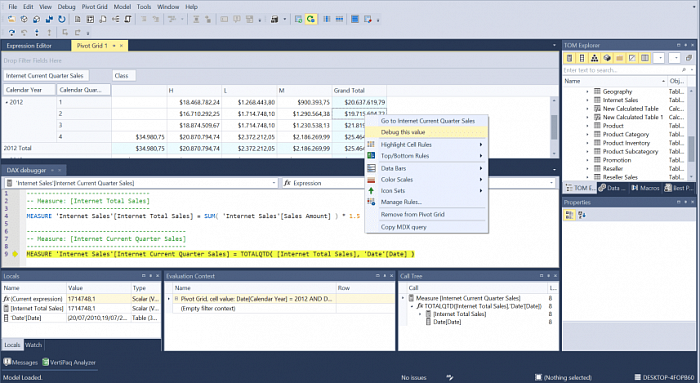This screenshot has height=383, width=700.
Task: Open the VertiPaq Analyzer panel
Action: pos(69,362)
